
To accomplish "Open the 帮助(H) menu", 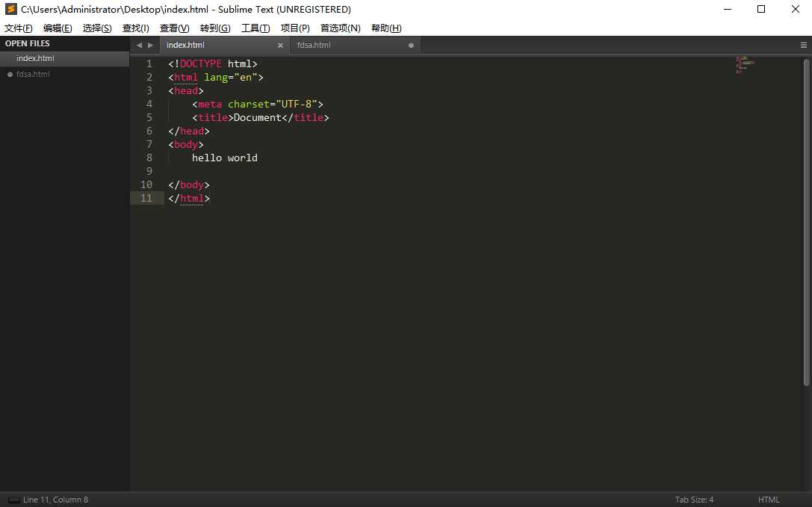I will (386, 28).
